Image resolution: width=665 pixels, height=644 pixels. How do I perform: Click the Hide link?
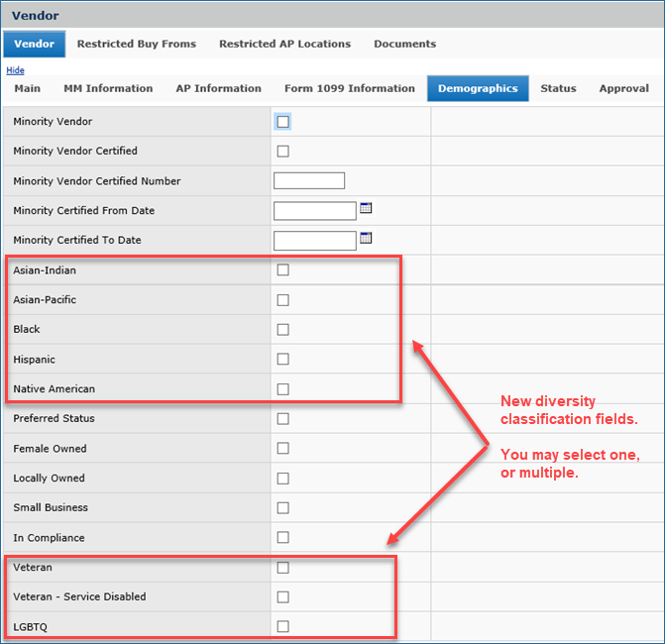[15, 70]
